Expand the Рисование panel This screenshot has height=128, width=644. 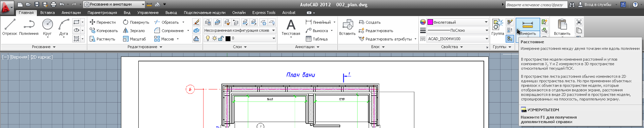(x=43, y=47)
